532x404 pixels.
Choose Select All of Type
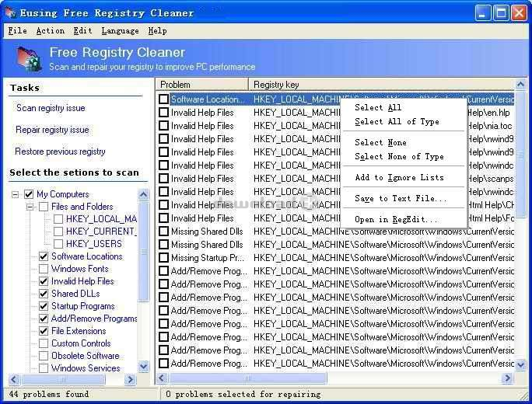397,121
